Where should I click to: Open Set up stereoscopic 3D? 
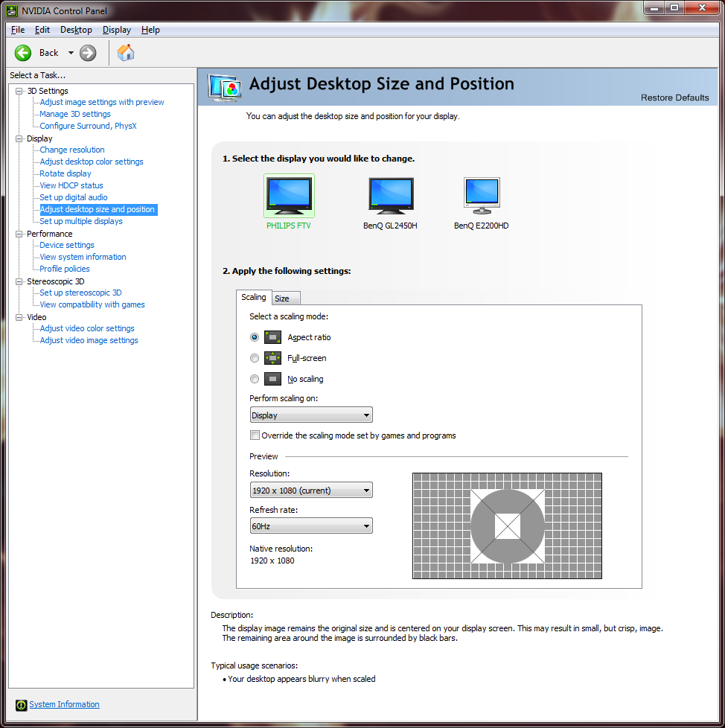point(80,293)
